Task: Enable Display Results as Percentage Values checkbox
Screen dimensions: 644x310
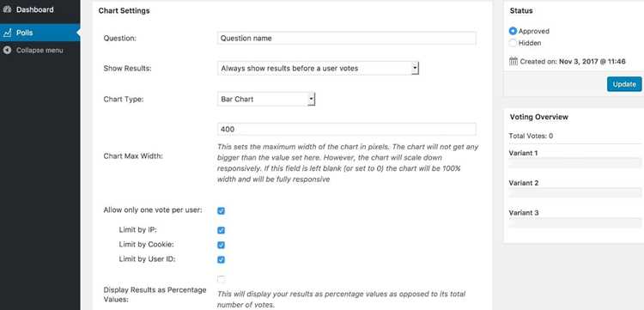Action: 221,280
